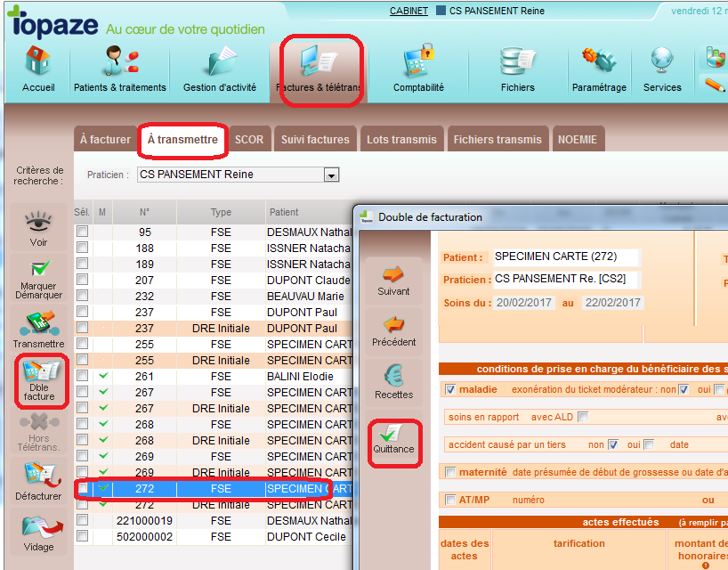The image size is (728, 570).
Task: Click the Voir eye button
Action: [38, 228]
